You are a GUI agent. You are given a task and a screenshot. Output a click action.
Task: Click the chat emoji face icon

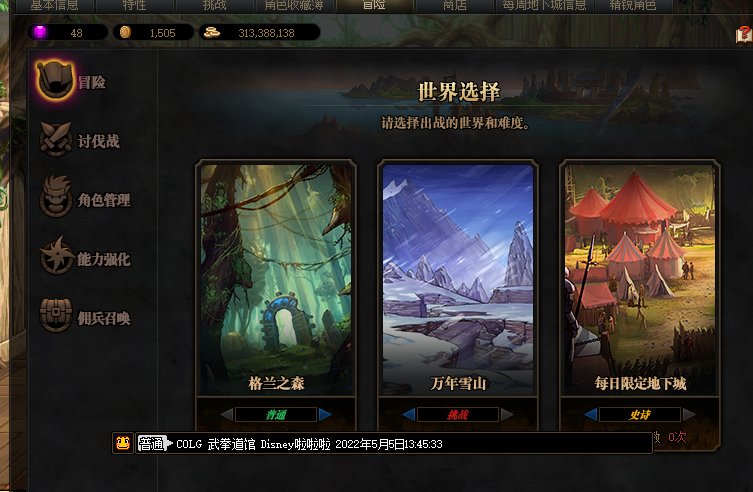pos(122,443)
